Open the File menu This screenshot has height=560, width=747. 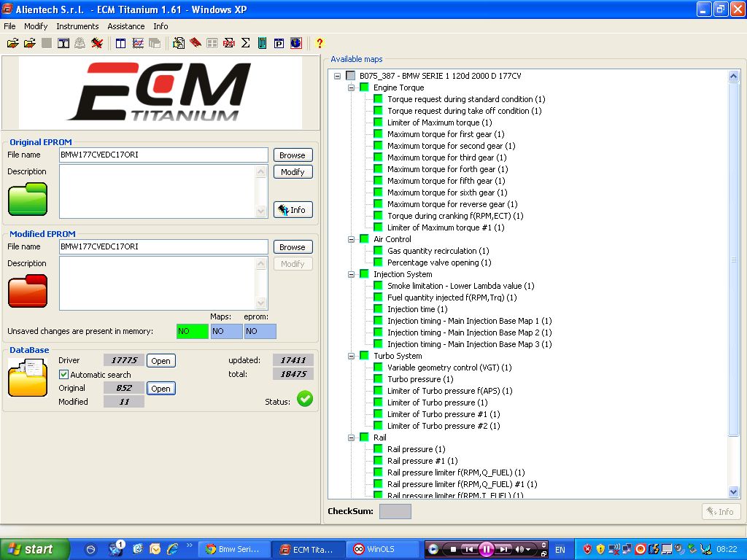click(9, 26)
